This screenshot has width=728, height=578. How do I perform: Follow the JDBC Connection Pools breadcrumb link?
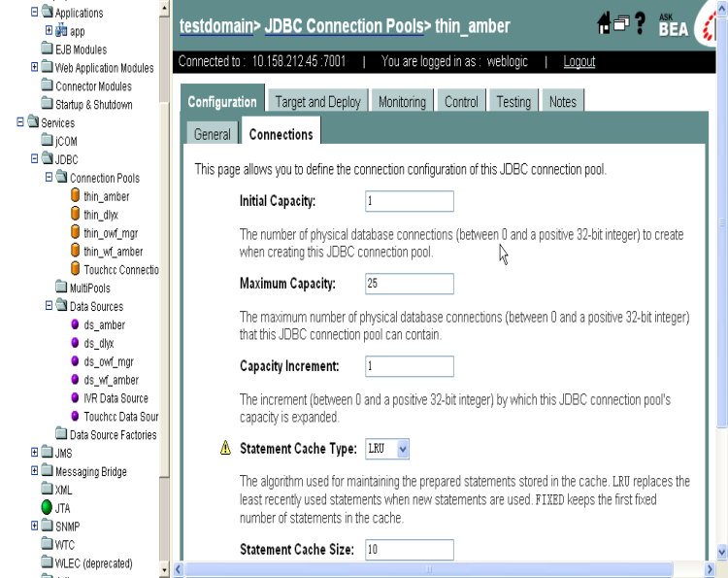pos(344,26)
